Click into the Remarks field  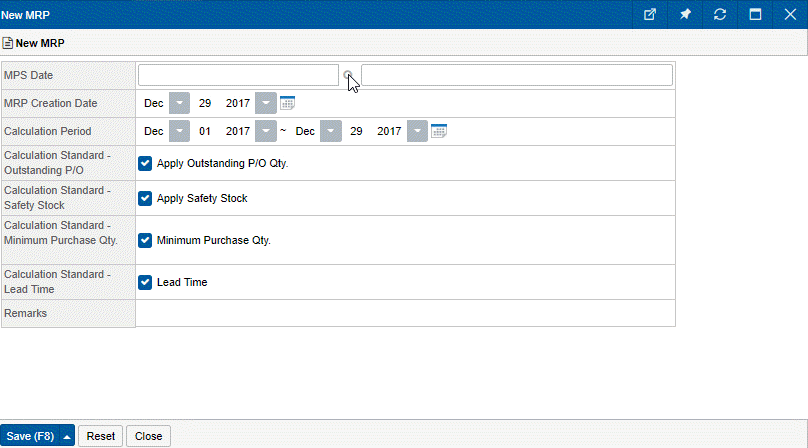[x=405, y=313]
